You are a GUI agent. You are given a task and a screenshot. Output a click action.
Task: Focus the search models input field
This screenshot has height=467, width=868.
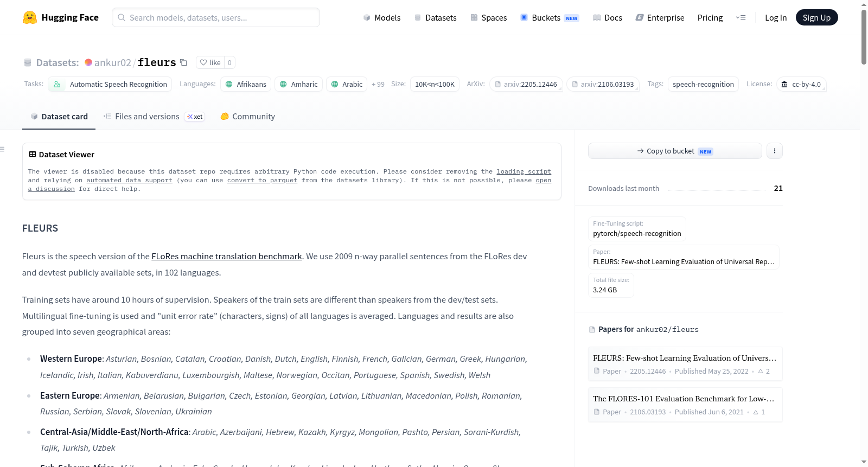pyautogui.click(x=216, y=17)
